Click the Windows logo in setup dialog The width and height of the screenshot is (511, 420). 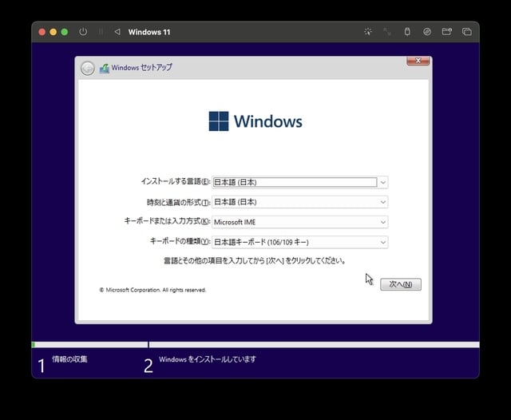point(219,121)
